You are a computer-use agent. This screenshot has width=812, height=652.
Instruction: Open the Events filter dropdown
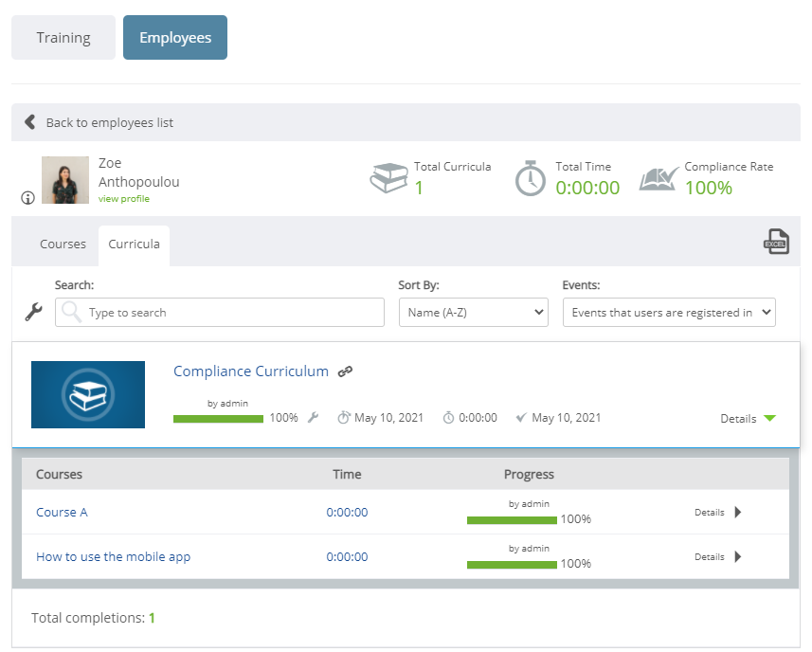669,313
